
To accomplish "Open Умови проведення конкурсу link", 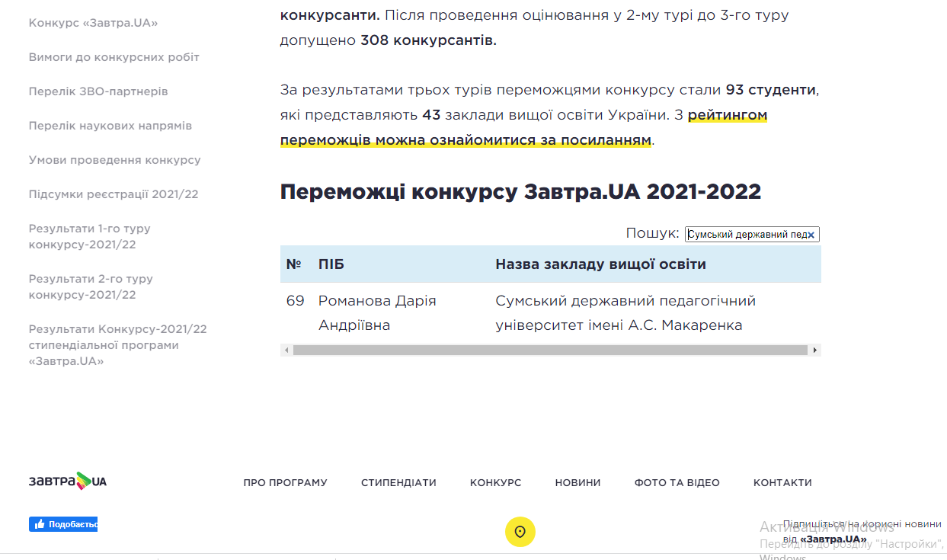I will coord(114,160).
